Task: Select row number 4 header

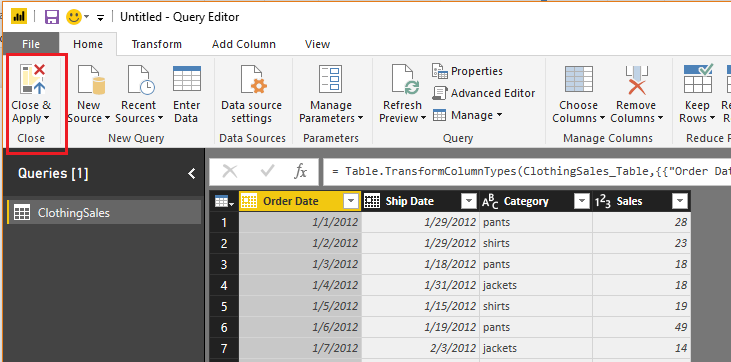Action: coord(224,285)
